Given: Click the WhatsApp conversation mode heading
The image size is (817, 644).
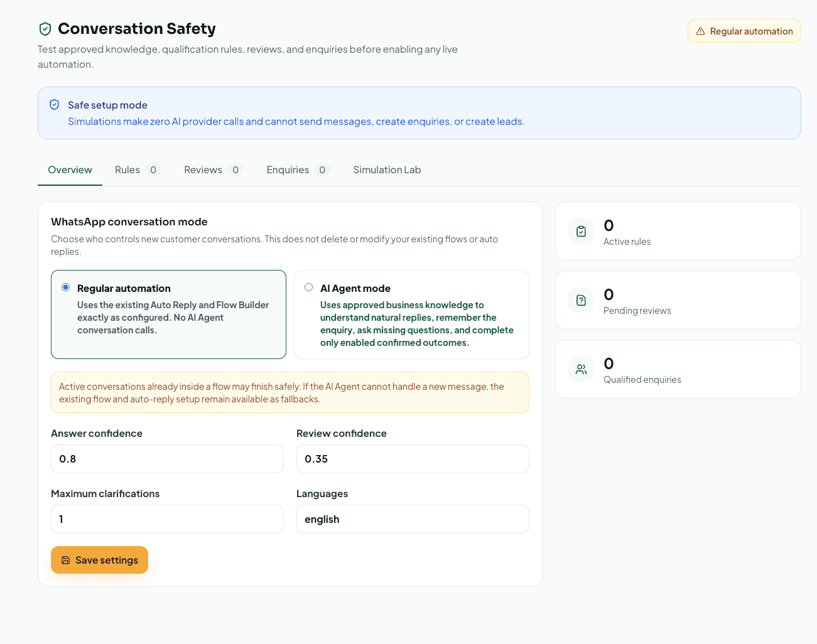Looking at the screenshot, I should click(x=129, y=222).
